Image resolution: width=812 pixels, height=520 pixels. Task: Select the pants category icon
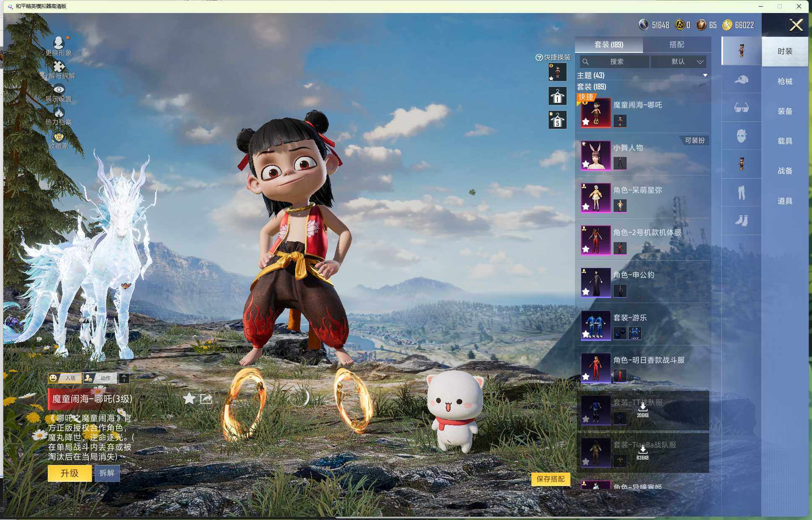pos(741,193)
